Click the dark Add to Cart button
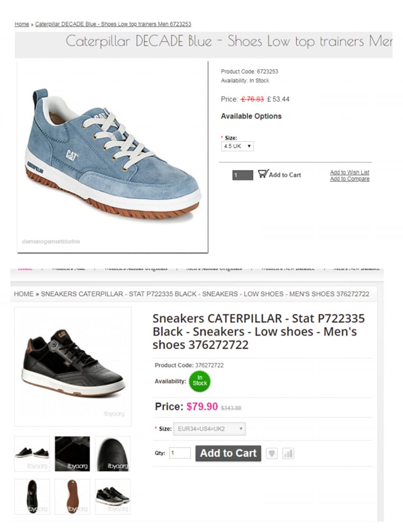Screen dimensions: 403x532 pos(228,453)
